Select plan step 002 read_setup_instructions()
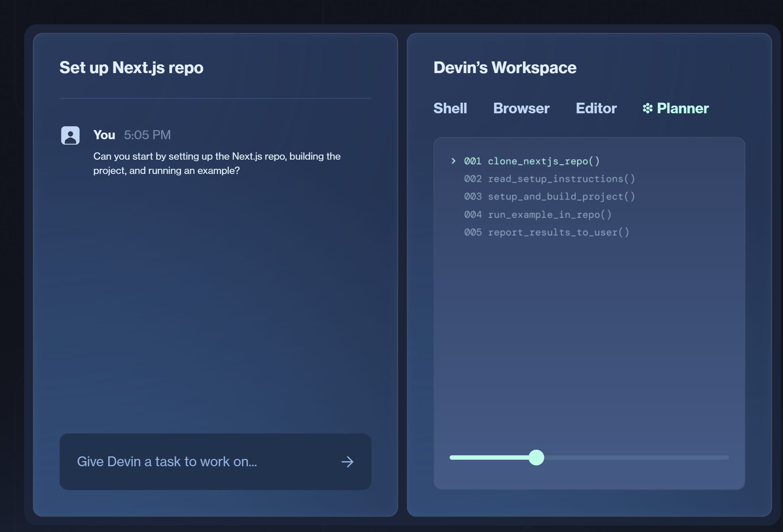 click(549, 179)
